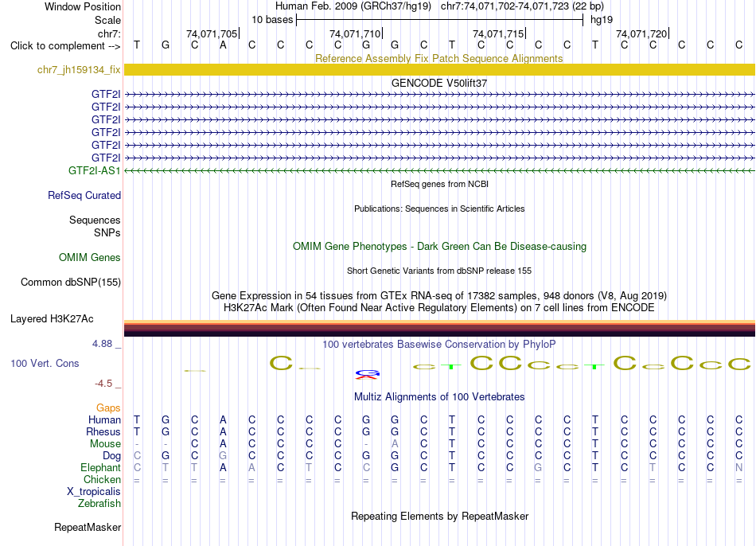Click the '10 bases' scale text
Viewport: 756px width, 546px height.
(272, 20)
